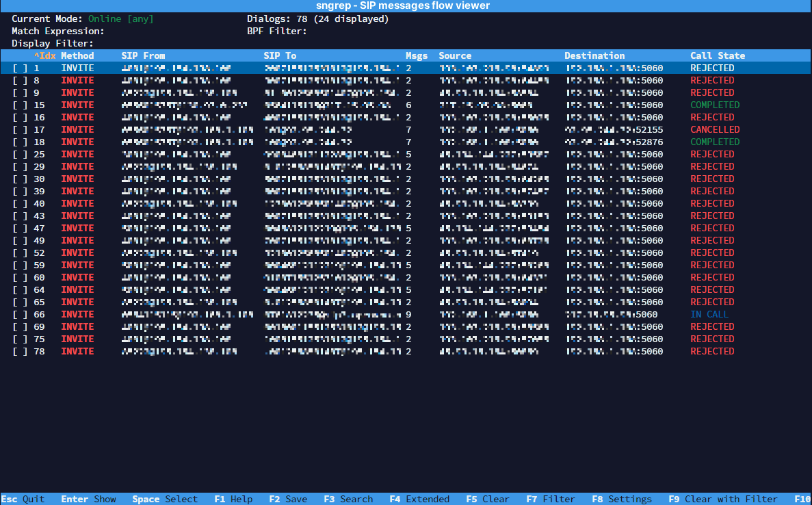Screen dimensions: 812x505
Task: Toggle the selection checkbox for dialog 66
Action: [21, 315]
